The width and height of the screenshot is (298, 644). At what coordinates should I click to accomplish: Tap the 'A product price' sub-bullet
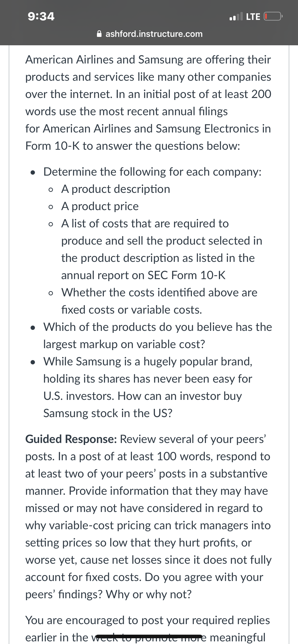pyautogui.click(x=100, y=206)
